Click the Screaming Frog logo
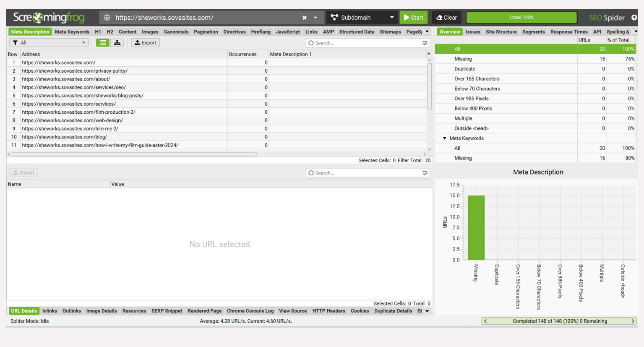This screenshot has width=644, height=347. (x=49, y=18)
